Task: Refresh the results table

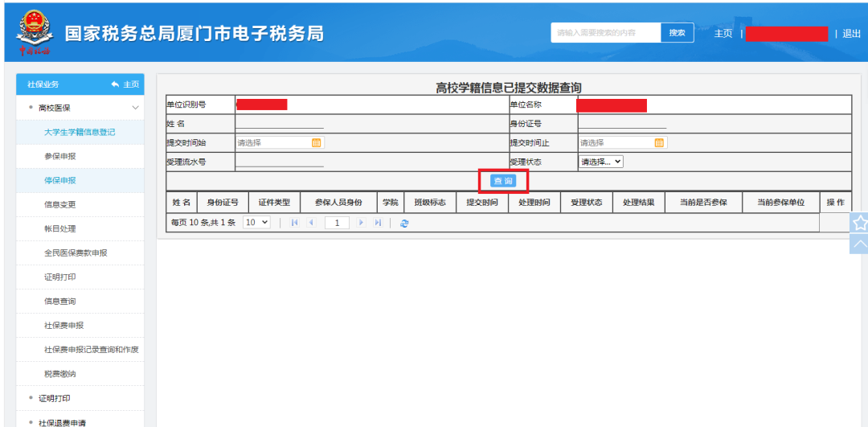Action: point(404,224)
